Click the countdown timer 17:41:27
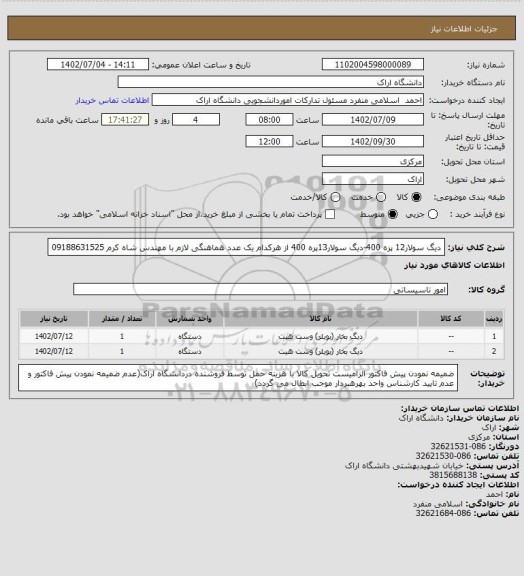The height and width of the screenshot is (576, 524). coord(125,120)
